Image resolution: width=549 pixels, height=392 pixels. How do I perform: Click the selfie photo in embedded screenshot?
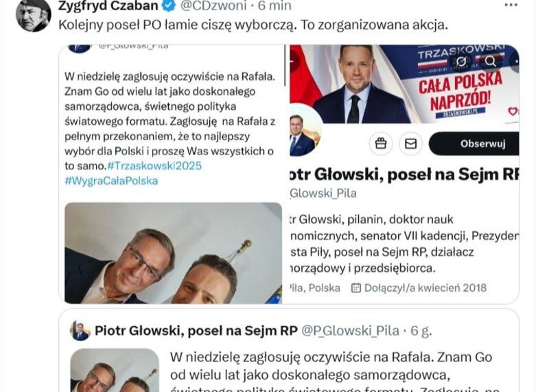[x=174, y=253]
